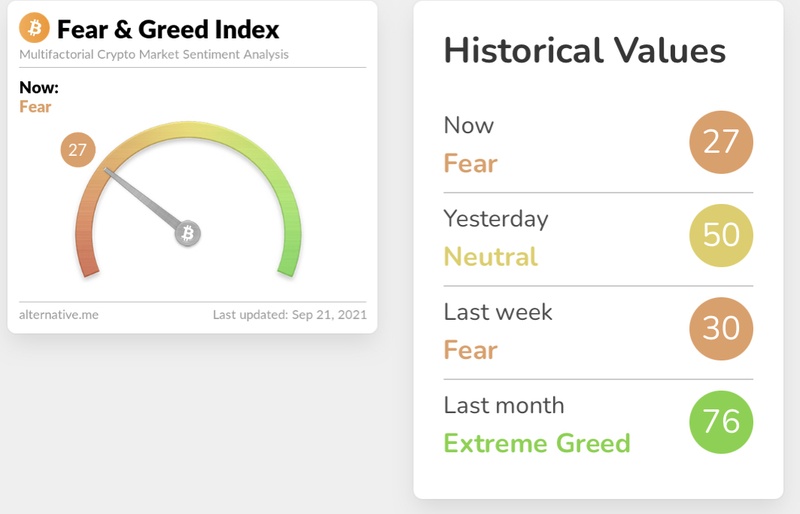This screenshot has height=514, width=800.
Task: Click the Last month 76 circle
Action: [720, 421]
